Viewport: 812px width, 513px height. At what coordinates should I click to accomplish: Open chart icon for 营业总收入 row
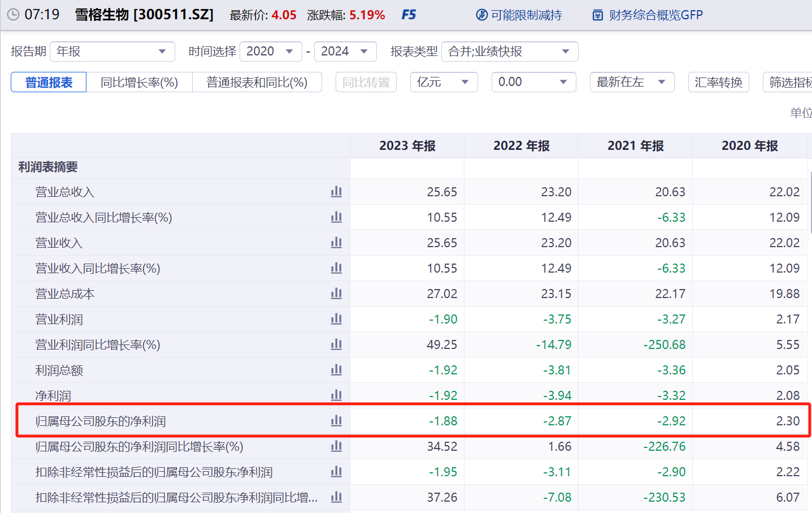336,192
